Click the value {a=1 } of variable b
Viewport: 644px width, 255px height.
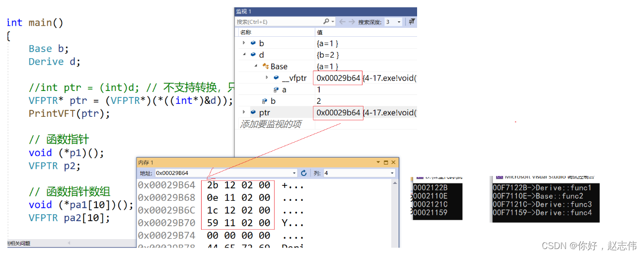pos(327,43)
